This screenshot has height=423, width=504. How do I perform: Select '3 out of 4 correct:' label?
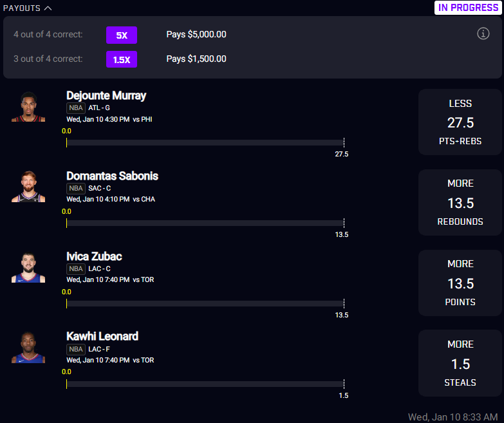pyautogui.click(x=48, y=59)
